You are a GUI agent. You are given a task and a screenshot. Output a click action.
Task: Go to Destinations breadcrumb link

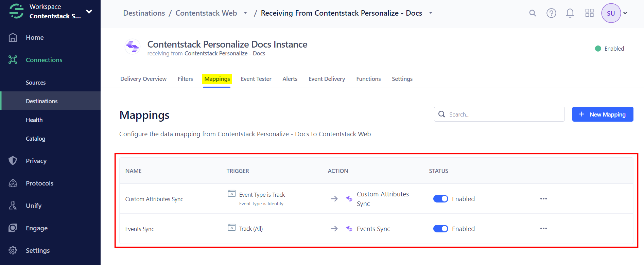coord(144,13)
